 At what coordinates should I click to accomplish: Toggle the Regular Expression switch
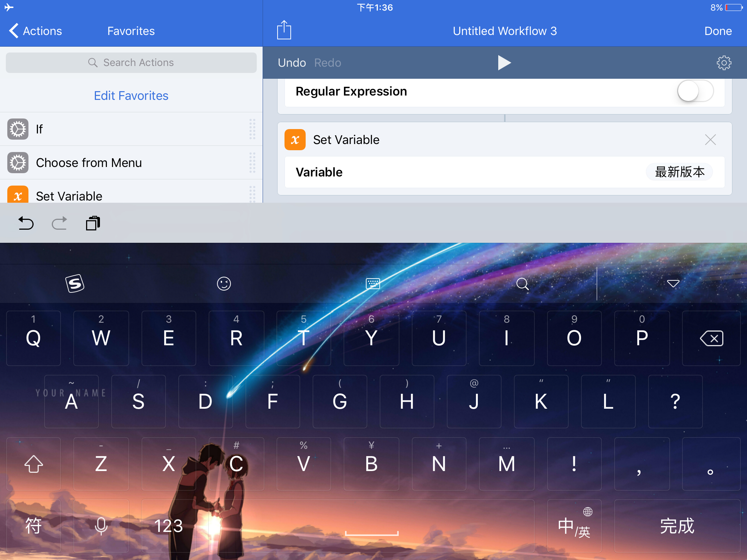[x=695, y=91]
